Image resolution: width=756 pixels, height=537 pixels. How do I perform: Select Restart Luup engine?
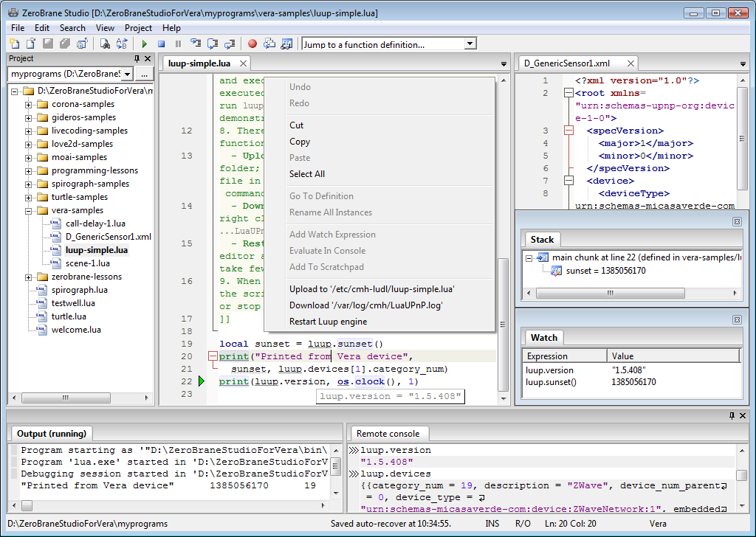click(x=380, y=322)
